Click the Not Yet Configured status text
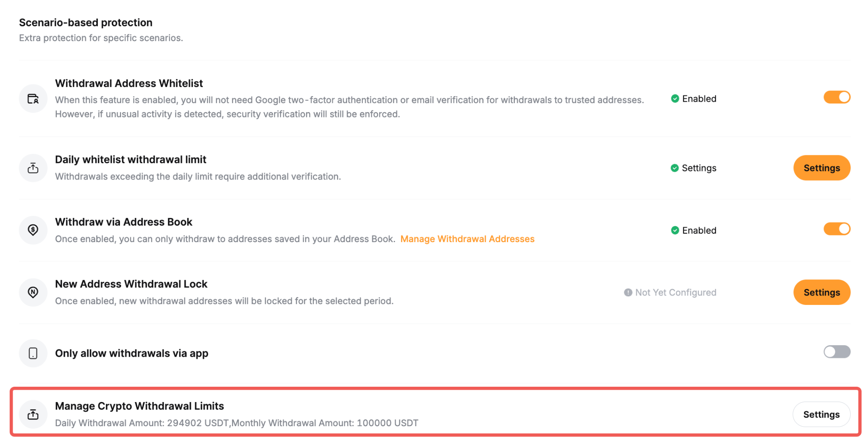Screen dimensions: 868x444 click(676, 293)
